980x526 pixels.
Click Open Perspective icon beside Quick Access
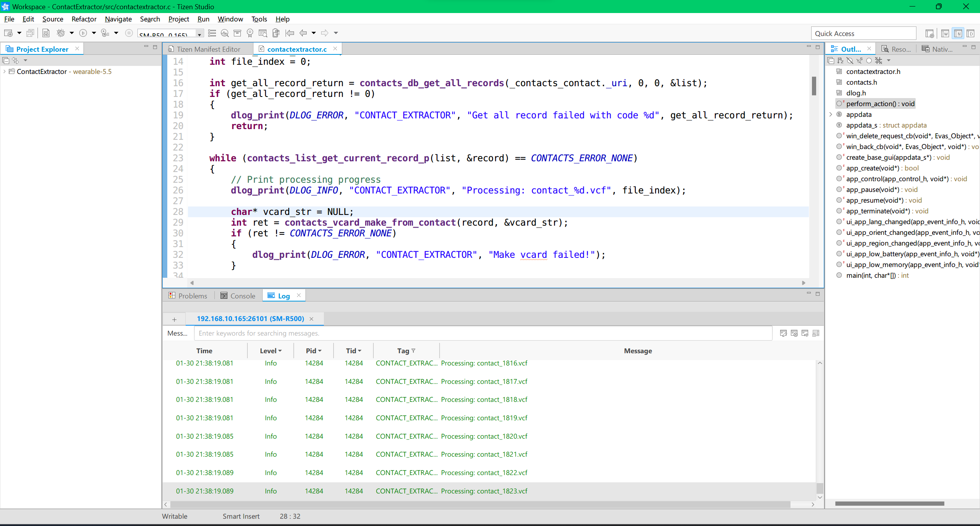pyautogui.click(x=929, y=34)
